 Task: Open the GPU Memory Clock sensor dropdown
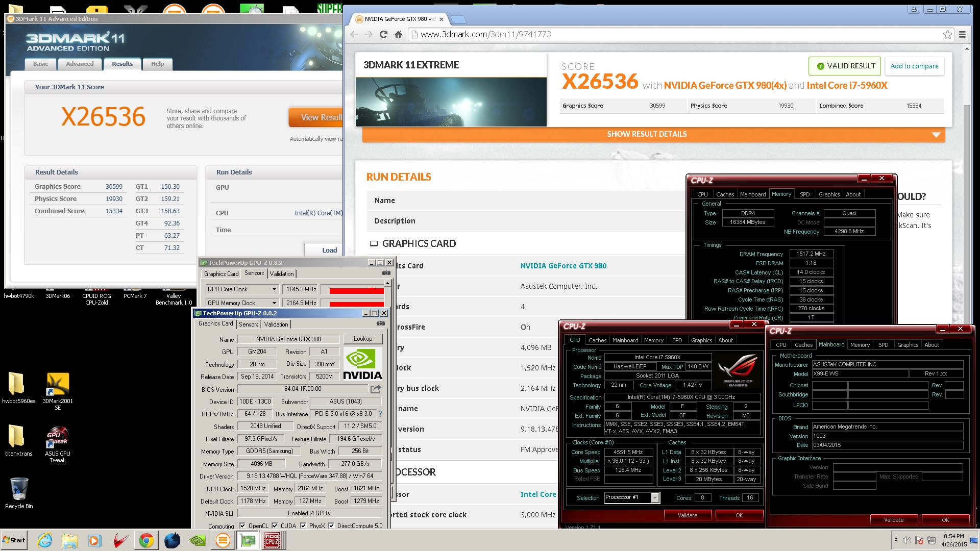274,303
